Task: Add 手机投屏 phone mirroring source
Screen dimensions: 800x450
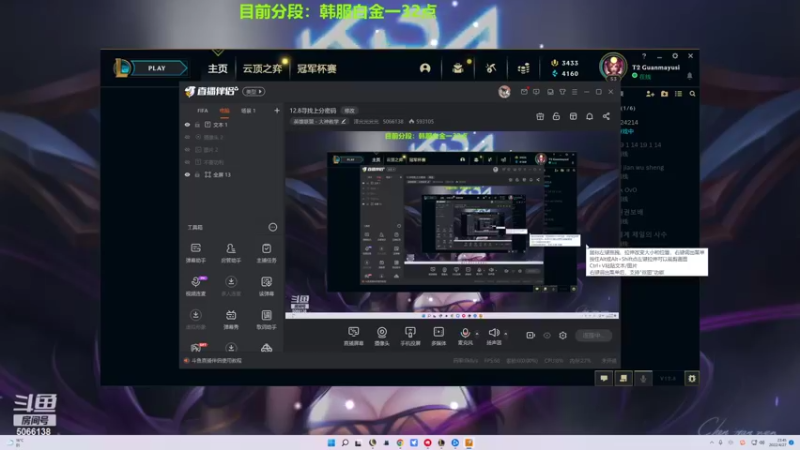Action: (x=410, y=336)
